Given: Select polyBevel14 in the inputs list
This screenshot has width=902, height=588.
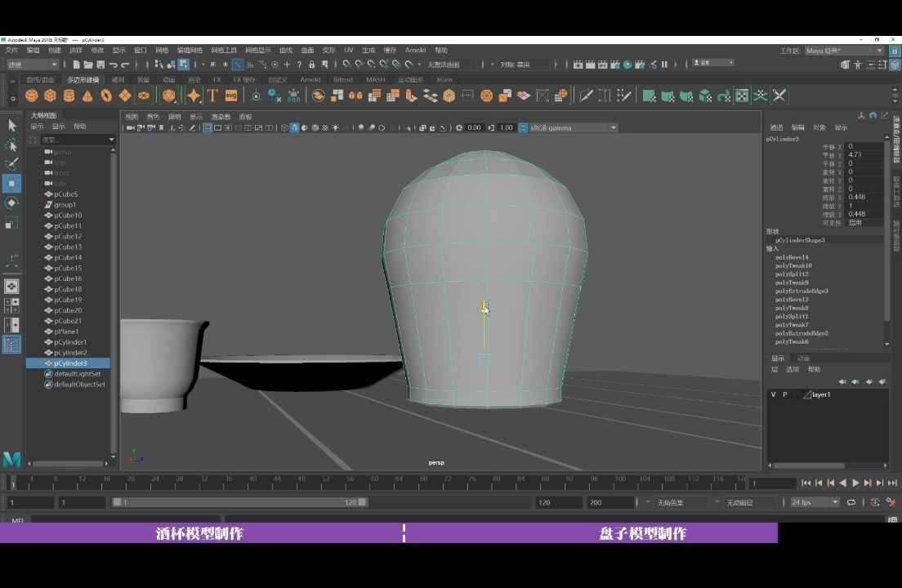Looking at the screenshot, I should point(792,257).
